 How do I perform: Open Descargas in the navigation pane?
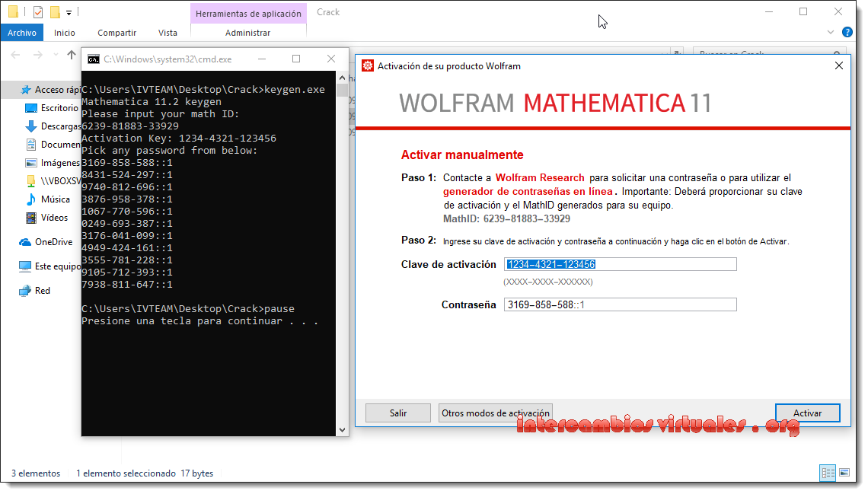pyautogui.click(x=53, y=126)
